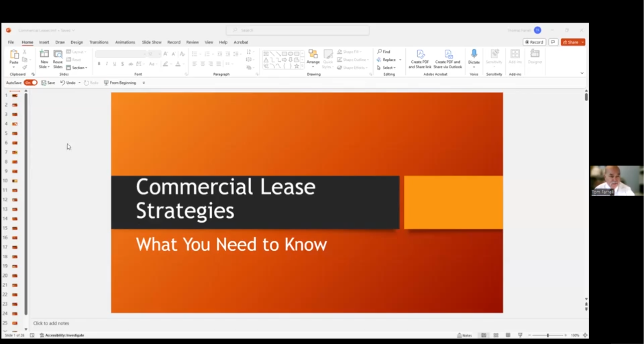Start Dictate microphone tool
The image size is (644, 344).
tap(474, 56)
